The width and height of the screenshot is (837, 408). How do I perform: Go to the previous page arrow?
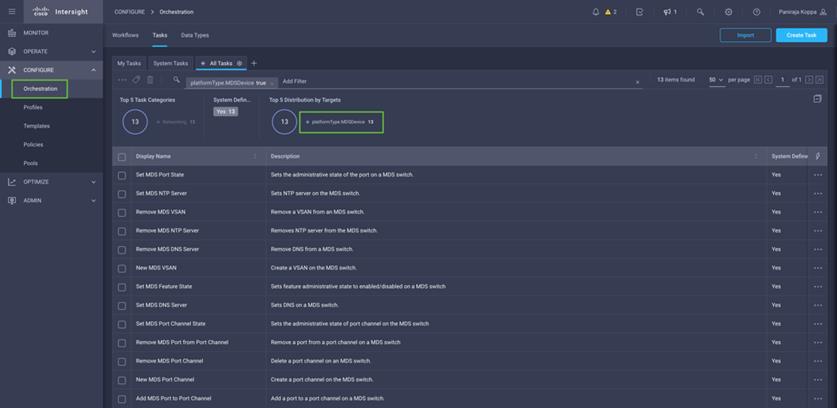tap(768, 80)
